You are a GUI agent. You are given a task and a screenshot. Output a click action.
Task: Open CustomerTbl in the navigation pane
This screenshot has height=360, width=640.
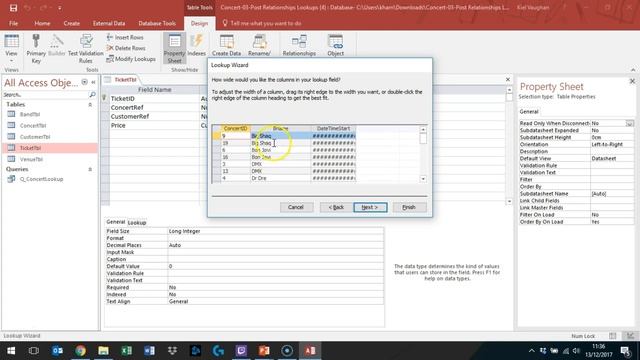pyautogui.click(x=35, y=137)
